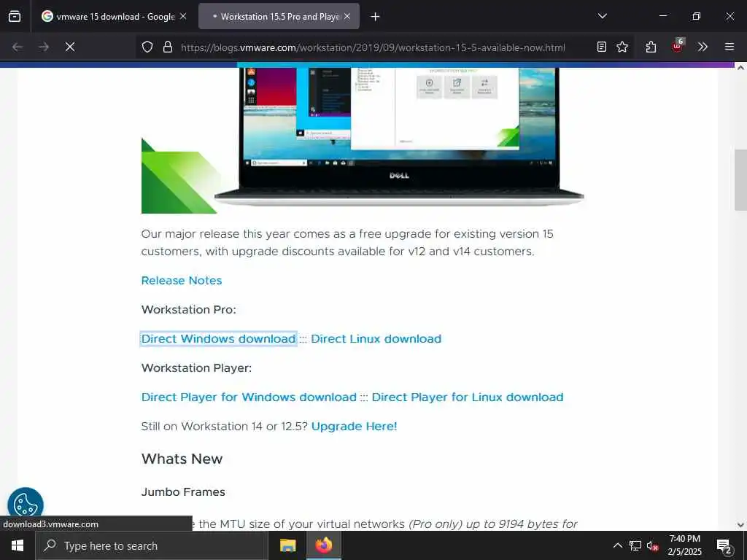Select the Workstation 15.5 Pro and Player tab

coord(279,17)
